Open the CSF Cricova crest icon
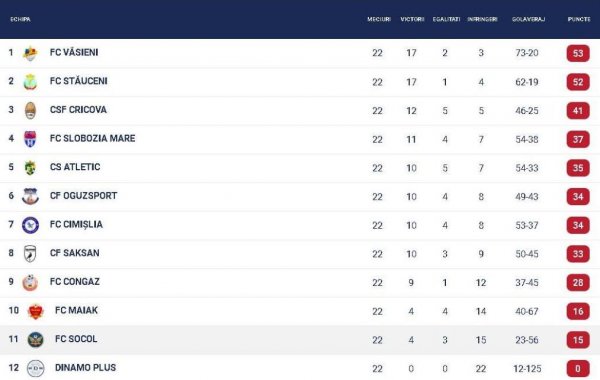This screenshot has height=380, width=600. 30,111
